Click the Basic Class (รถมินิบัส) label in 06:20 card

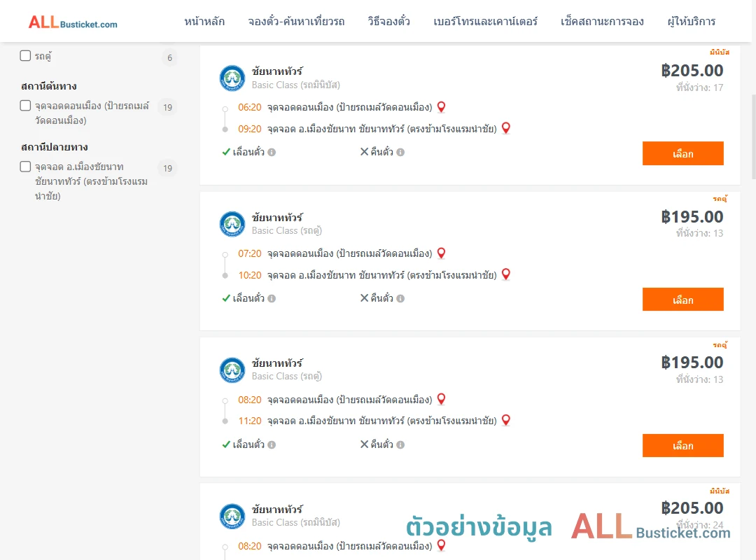(296, 85)
